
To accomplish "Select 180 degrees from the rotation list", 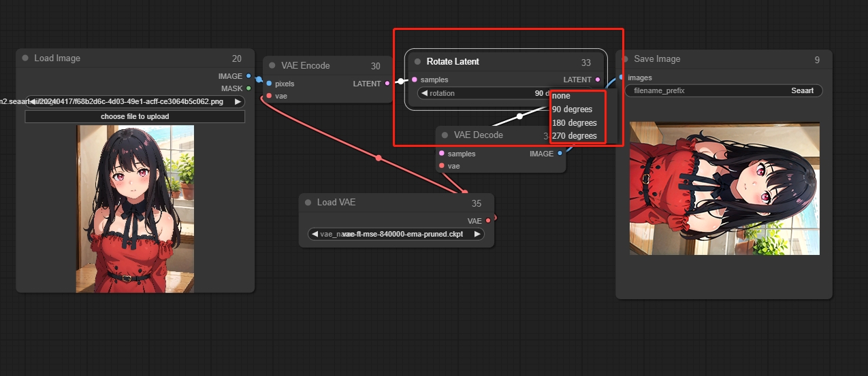I will (575, 123).
